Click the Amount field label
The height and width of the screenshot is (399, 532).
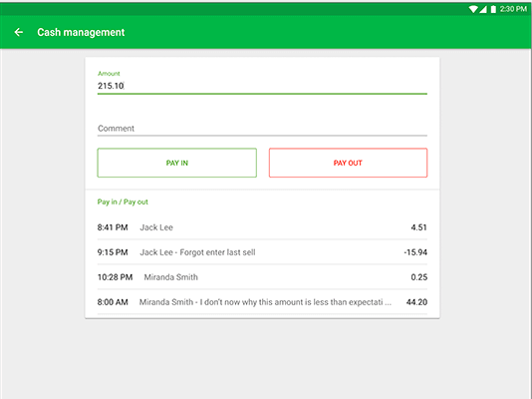109,74
